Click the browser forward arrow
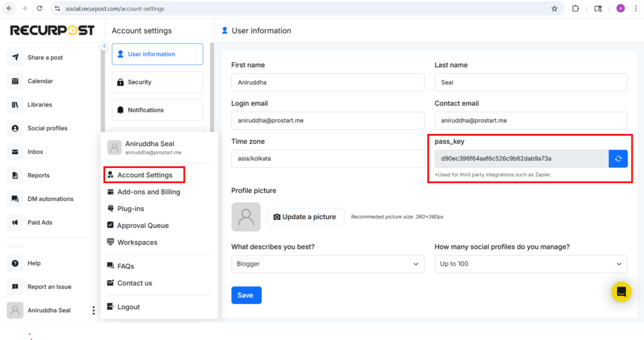The width and height of the screenshot is (644, 340). [x=25, y=8]
